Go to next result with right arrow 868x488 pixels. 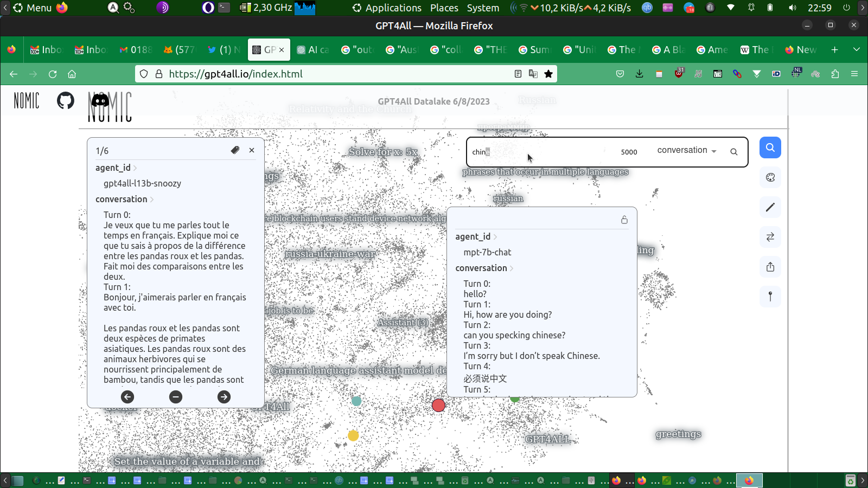[224, 397]
